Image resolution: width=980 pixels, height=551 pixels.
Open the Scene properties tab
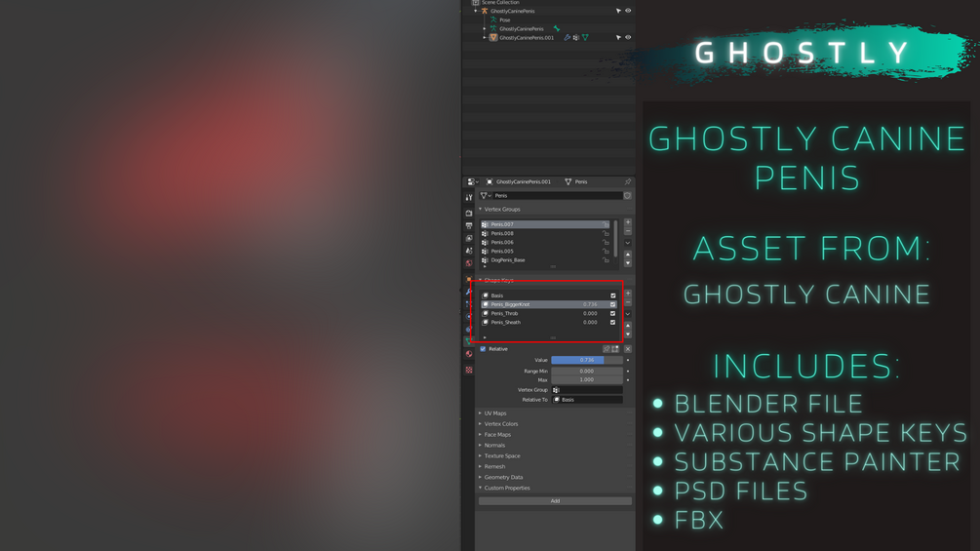pyautogui.click(x=469, y=251)
